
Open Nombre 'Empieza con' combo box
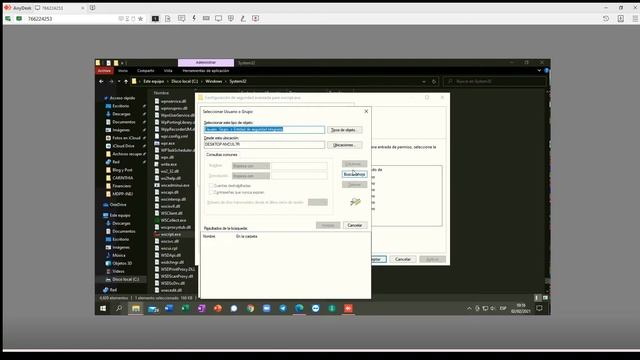[251, 166]
